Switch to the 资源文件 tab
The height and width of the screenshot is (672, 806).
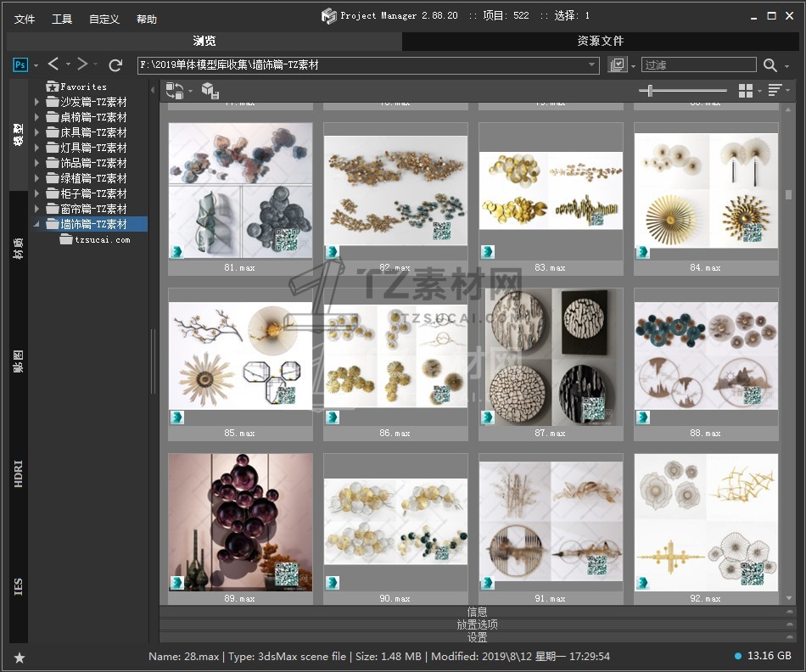(x=600, y=41)
